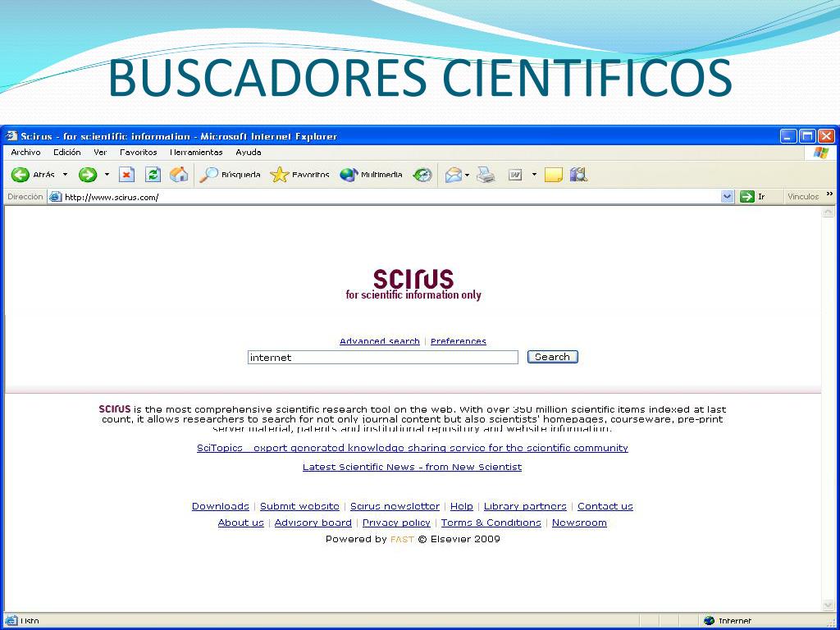840x630 pixels.
Task: Click the Windows flag logo in menu bar
Action: [x=820, y=153]
